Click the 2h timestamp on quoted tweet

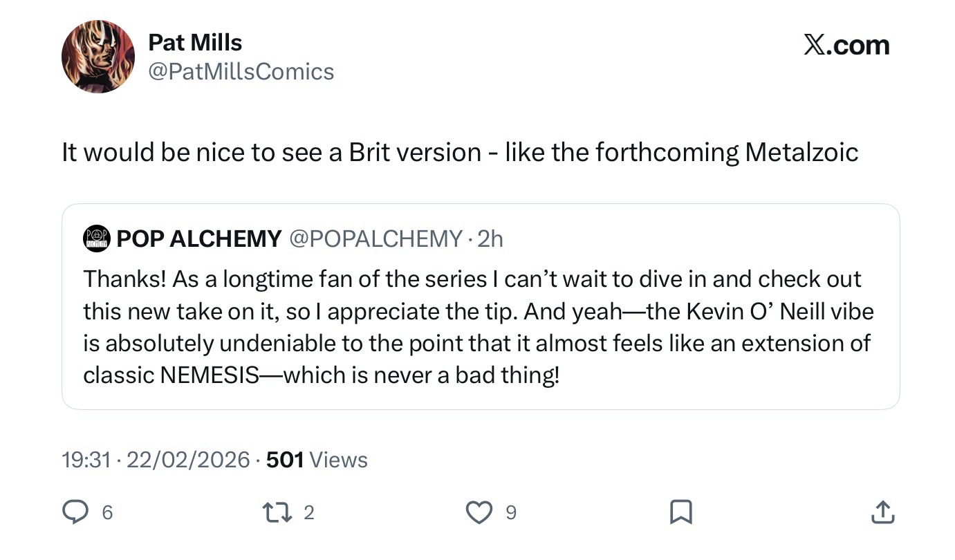pyautogui.click(x=490, y=239)
